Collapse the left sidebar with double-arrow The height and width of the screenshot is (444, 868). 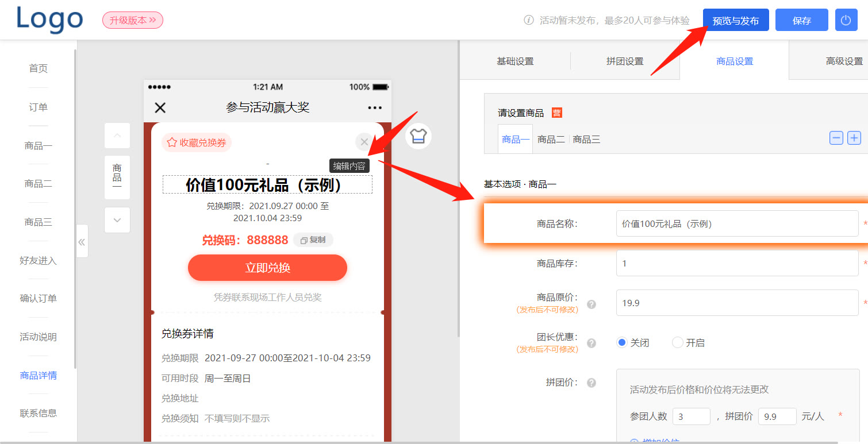[82, 241]
